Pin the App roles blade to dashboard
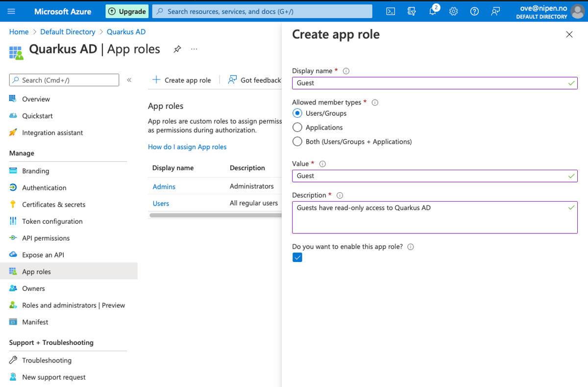This screenshot has height=387, width=588. pyautogui.click(x=177, y=49)
